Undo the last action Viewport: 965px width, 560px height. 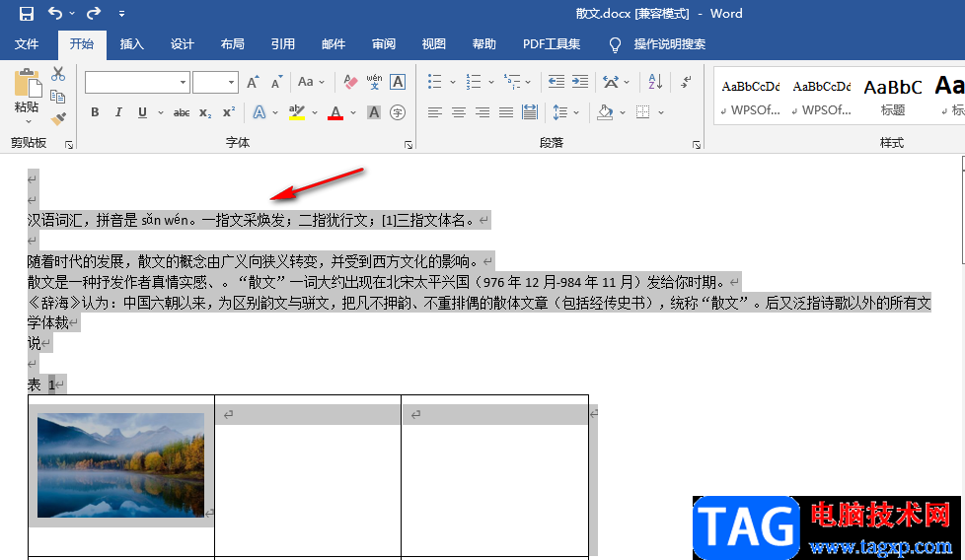(x=55, y=13)
